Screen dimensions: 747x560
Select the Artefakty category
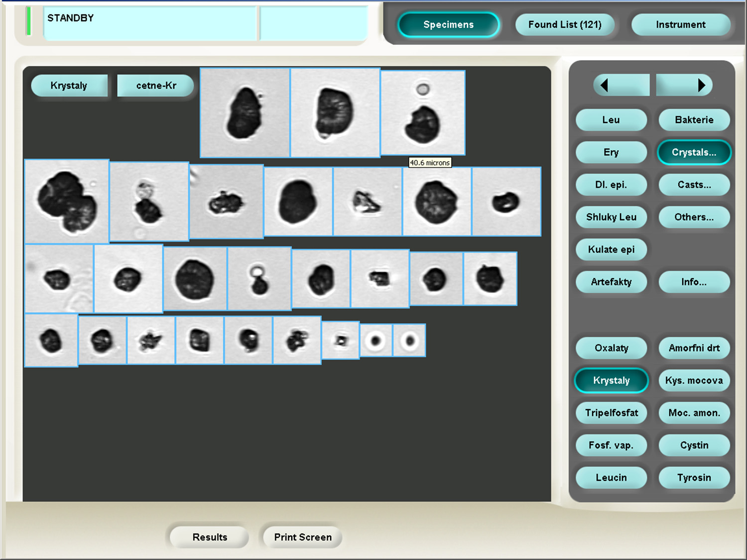(x=611, y=282)
